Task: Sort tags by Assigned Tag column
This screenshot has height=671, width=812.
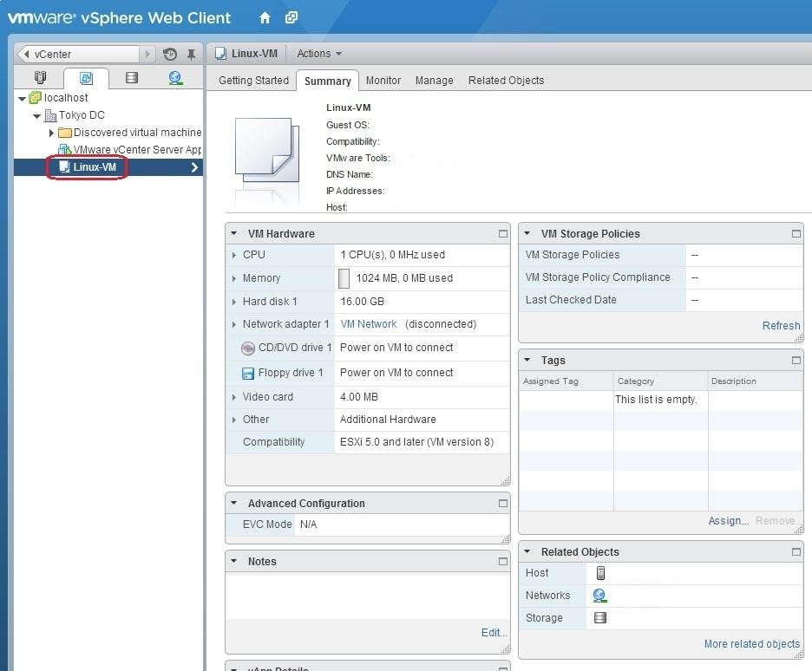Action: tap(566, 381)
